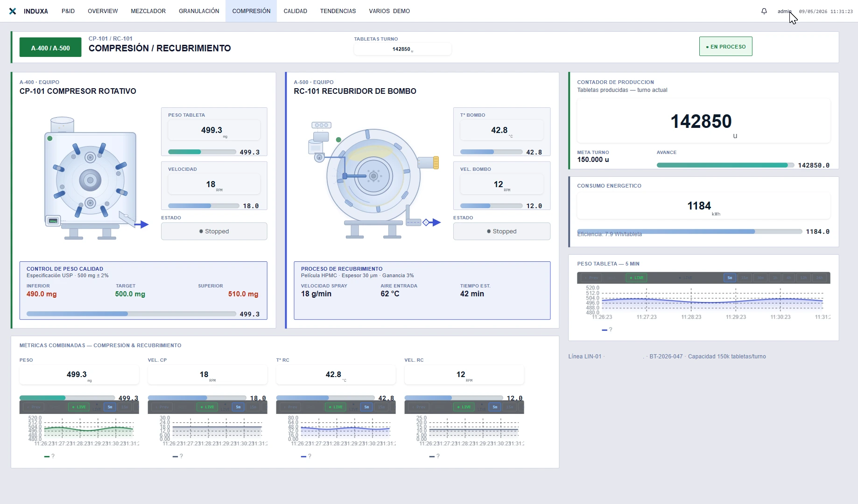858x504 pixels.
Task: Click the VELOCIDAD 18 RPM value box
Action: click(214, 184)
